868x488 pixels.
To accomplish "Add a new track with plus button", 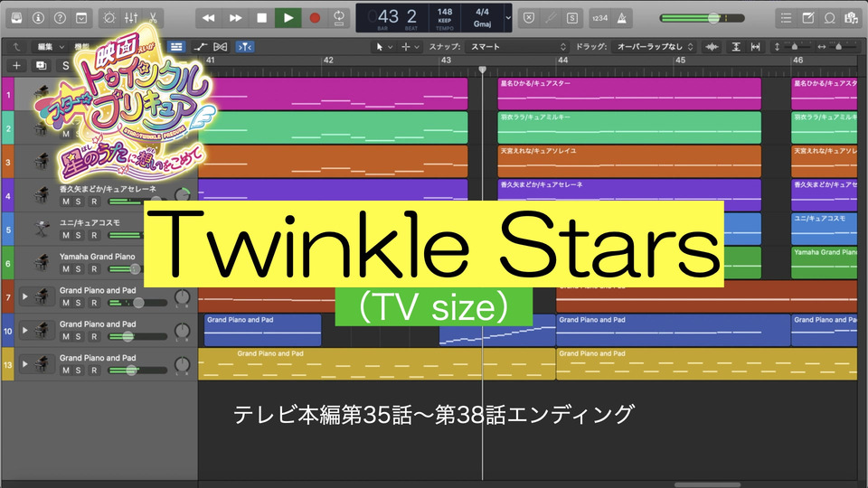I will [16, 66].
